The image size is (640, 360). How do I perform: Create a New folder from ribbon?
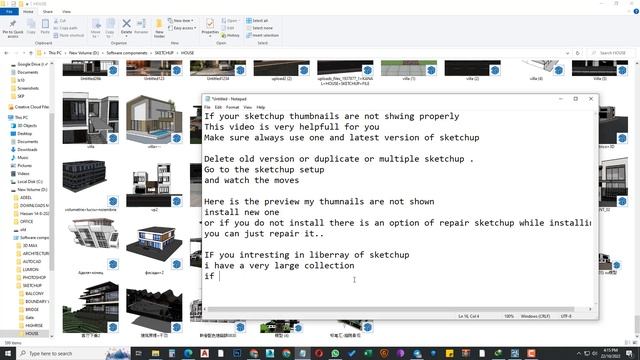[159, 28]
